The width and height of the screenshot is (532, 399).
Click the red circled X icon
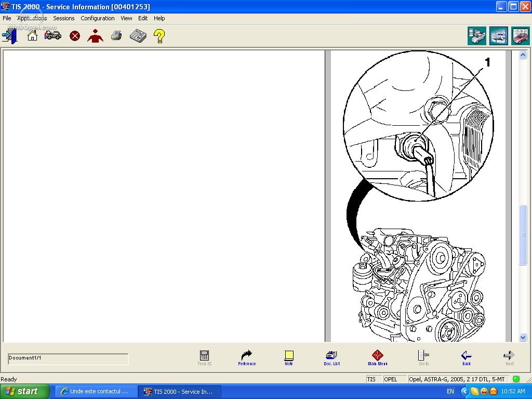pyautogui.click(x=75, y=36)
